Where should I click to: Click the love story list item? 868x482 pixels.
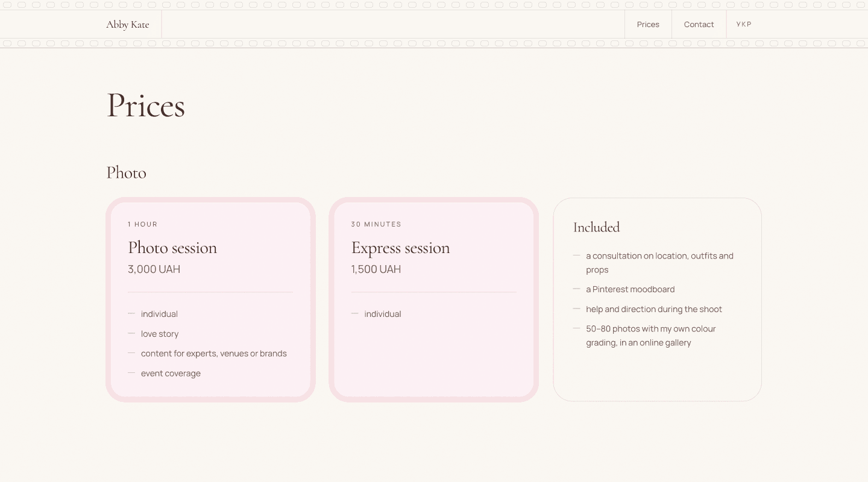[x=160, y=334]
